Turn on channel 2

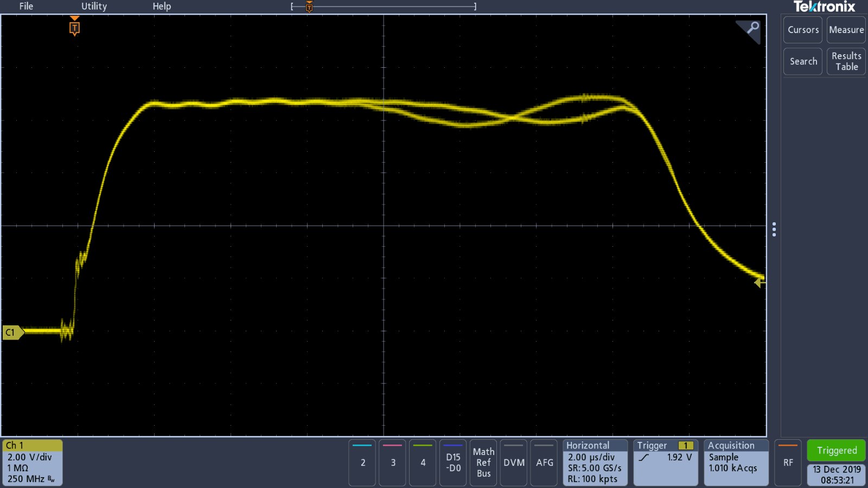click(x=362, y=463)
